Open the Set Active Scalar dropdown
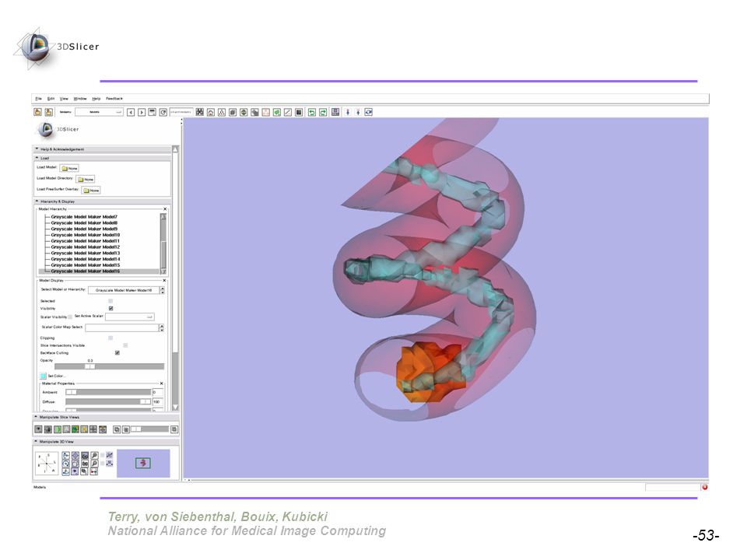 pyautogui.click(x=130, y=317)
